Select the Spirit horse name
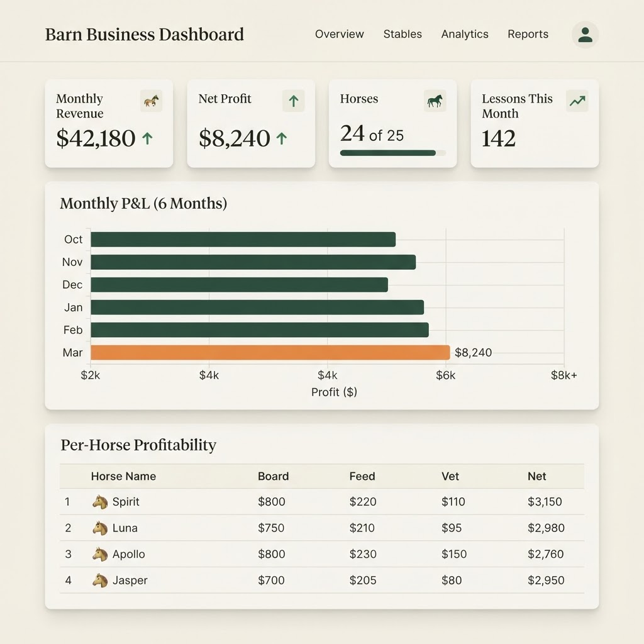This screenshot has height=644, width=644. [126, 501]
